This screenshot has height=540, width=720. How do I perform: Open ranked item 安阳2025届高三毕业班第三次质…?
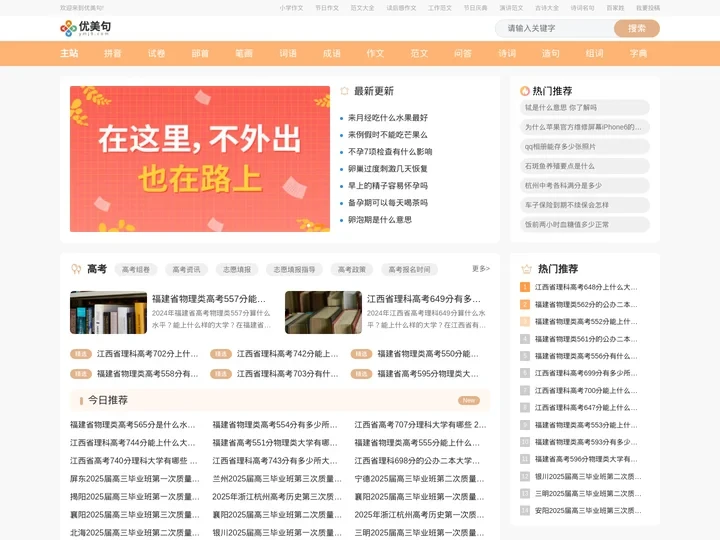coord(588,510)
